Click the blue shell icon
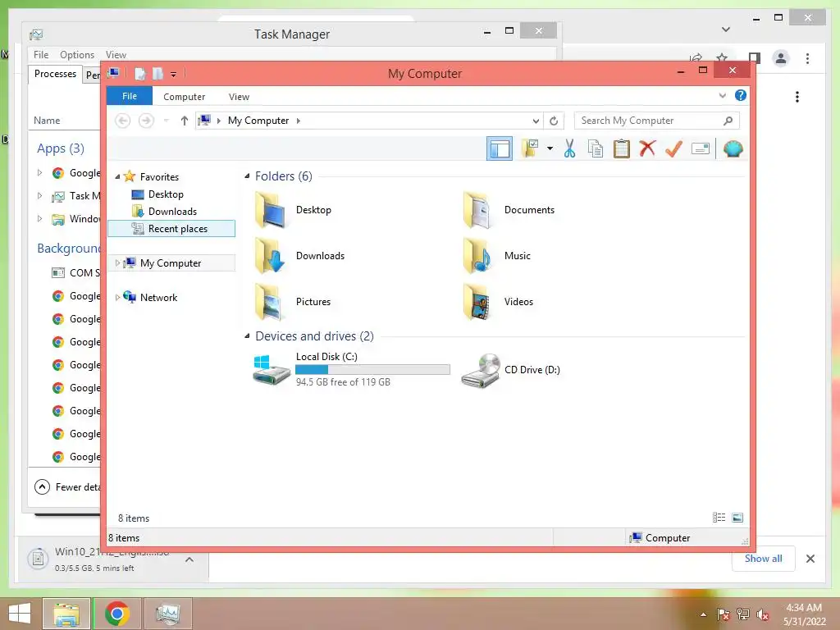Screen dimensions: 840x630 (733, 148)
